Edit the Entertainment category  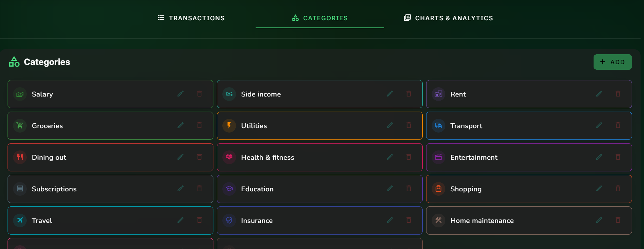click(x=599, y=157)
